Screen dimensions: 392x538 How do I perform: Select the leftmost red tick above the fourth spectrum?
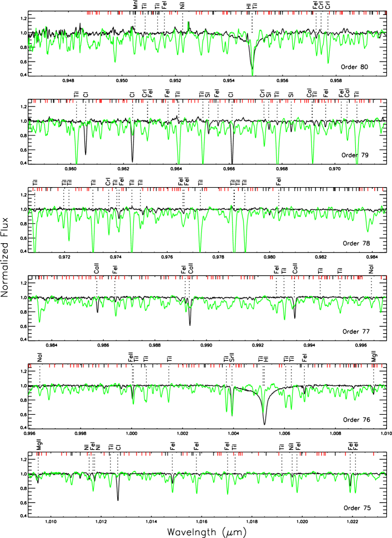[x=40, y=278]
